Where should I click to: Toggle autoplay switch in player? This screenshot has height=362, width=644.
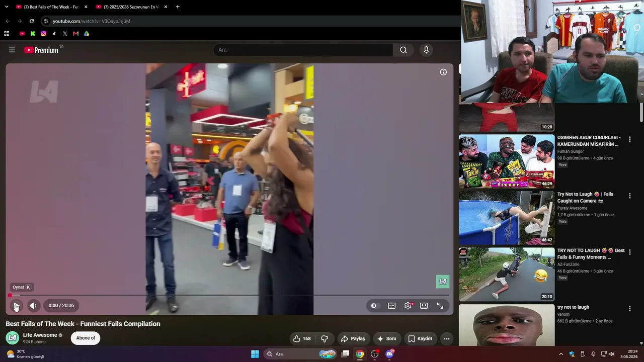click(x=373, y=306)
